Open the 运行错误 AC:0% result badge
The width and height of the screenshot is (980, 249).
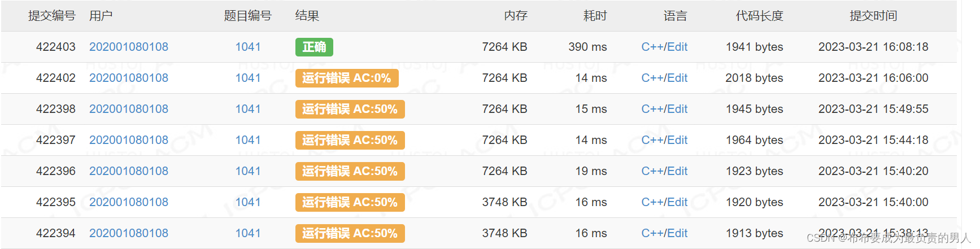[x=347, y=78]
